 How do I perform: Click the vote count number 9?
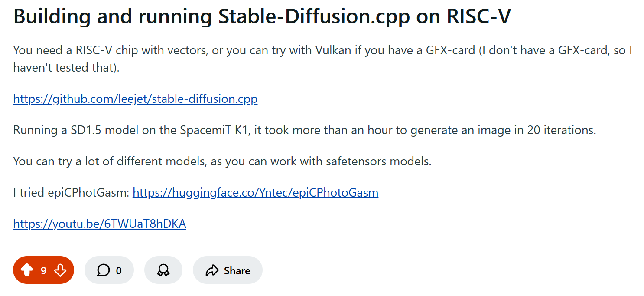(x=43, y=271)
